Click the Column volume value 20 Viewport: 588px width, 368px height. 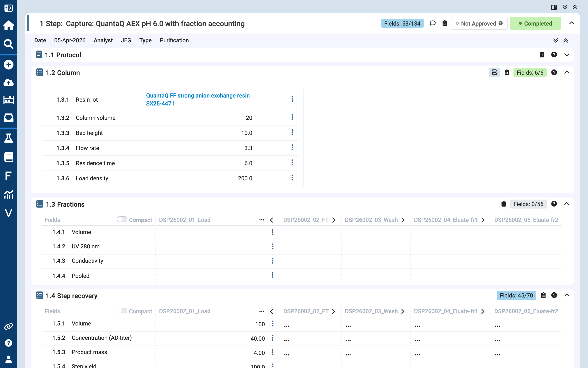click(249, 118)
